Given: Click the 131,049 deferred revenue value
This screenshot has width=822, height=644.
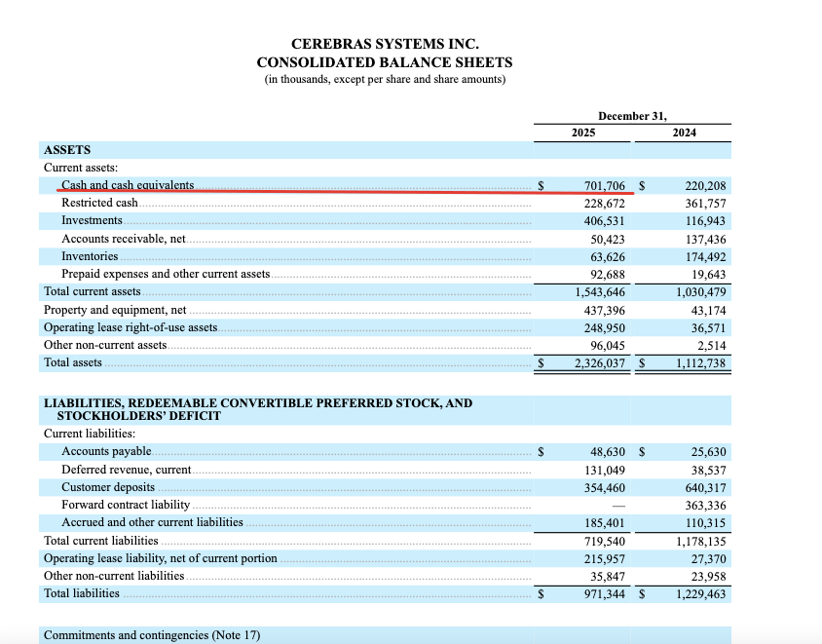Looking at the screenshot, I should [x=605, y=471].
